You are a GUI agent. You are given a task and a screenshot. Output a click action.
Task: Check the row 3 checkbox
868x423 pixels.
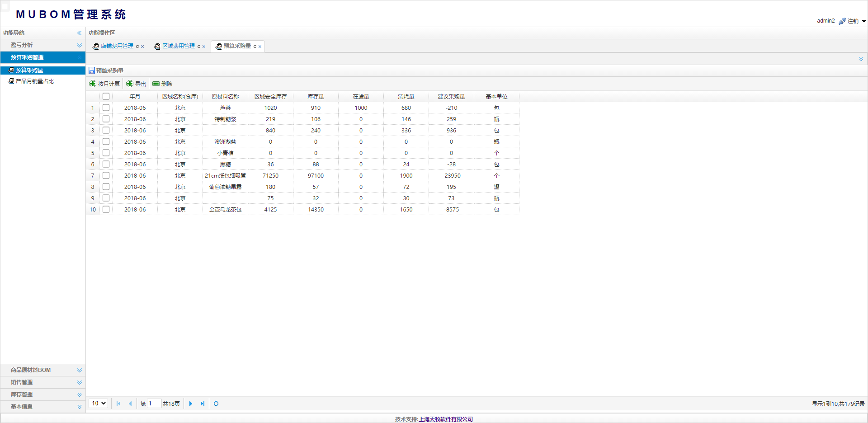coord(106,130)
